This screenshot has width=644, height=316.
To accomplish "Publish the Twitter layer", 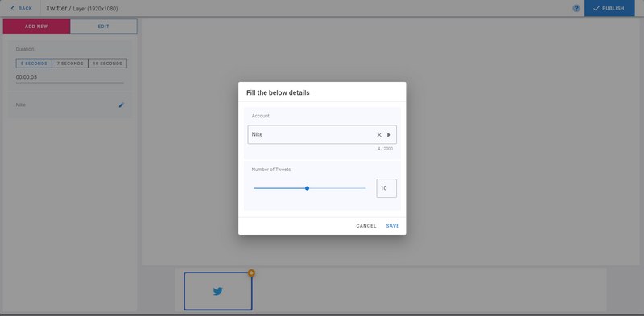I will 609,8.
